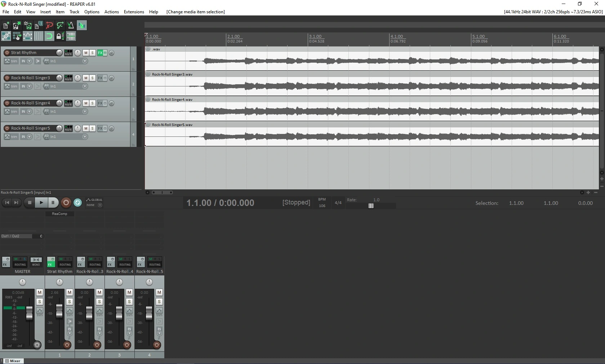
Task: Toggle item grouping toolbar icon
Action: tap(6, 36)
